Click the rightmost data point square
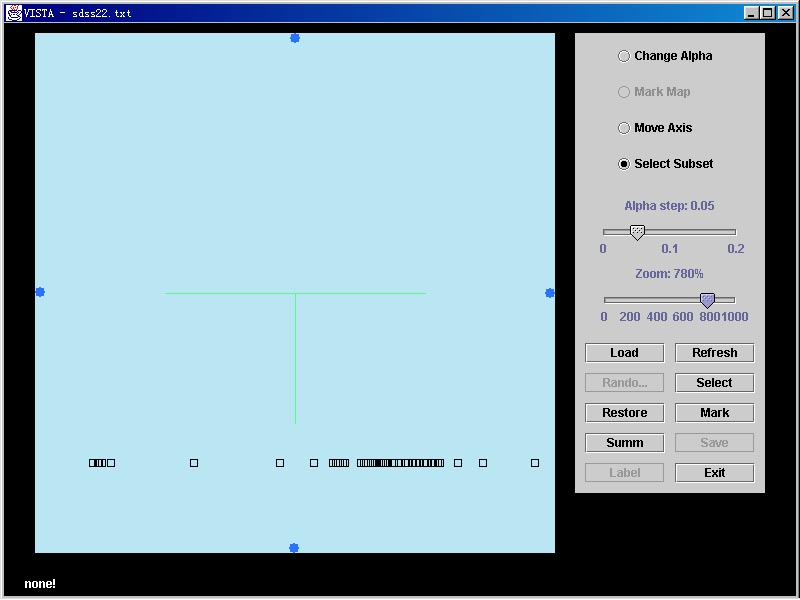Screen dimensions: 800x600 [x=535, y=463]
